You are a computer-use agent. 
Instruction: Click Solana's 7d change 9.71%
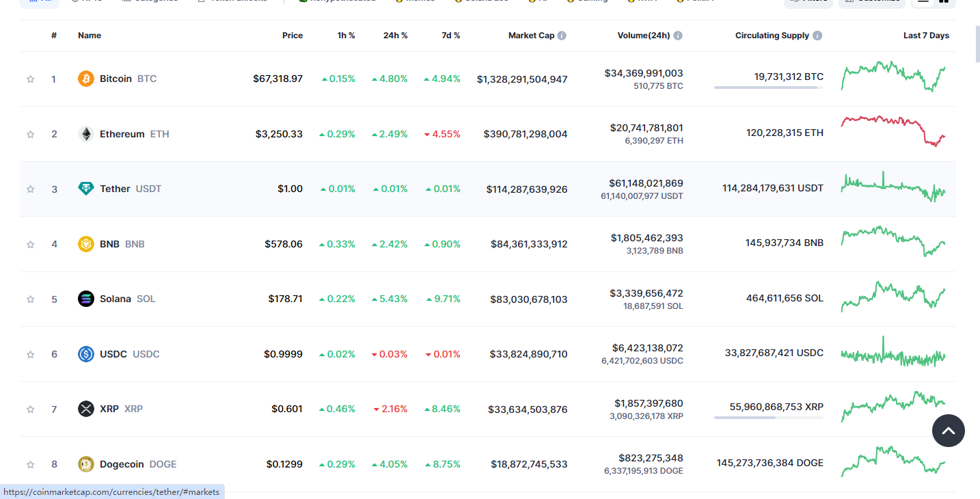443,299
